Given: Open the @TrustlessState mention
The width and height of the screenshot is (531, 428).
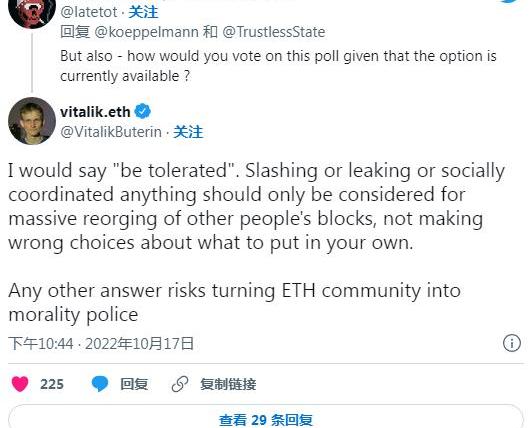Looking at the screenshot, I should (x=274, y=32).
